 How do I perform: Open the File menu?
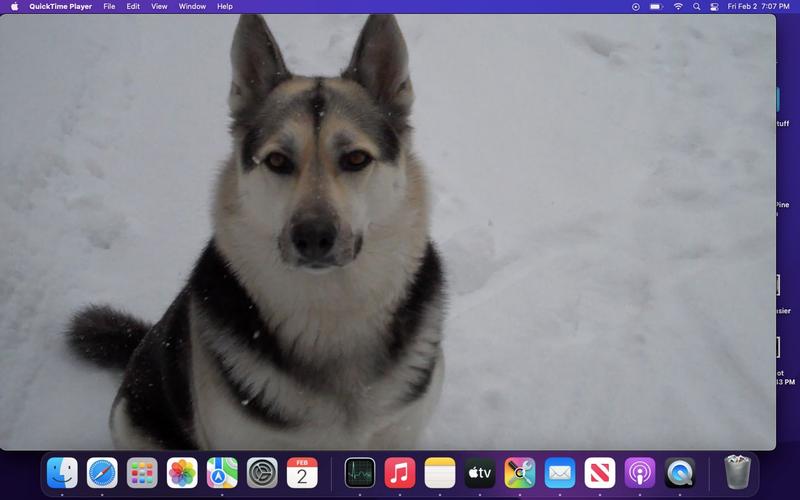[108, 6]
